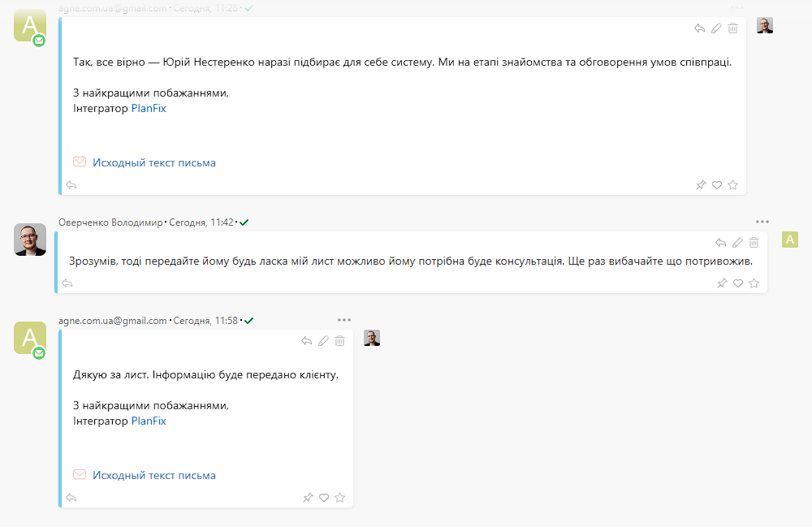Recipient photo thumbnail beside the 11:58 message
The image size is (812, 527).
pos(372,338)
